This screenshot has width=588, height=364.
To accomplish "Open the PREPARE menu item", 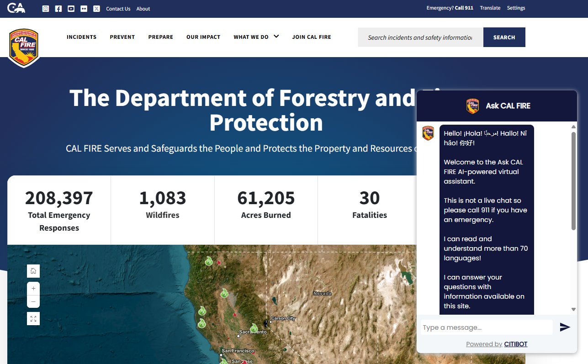I will coord(161,37).
